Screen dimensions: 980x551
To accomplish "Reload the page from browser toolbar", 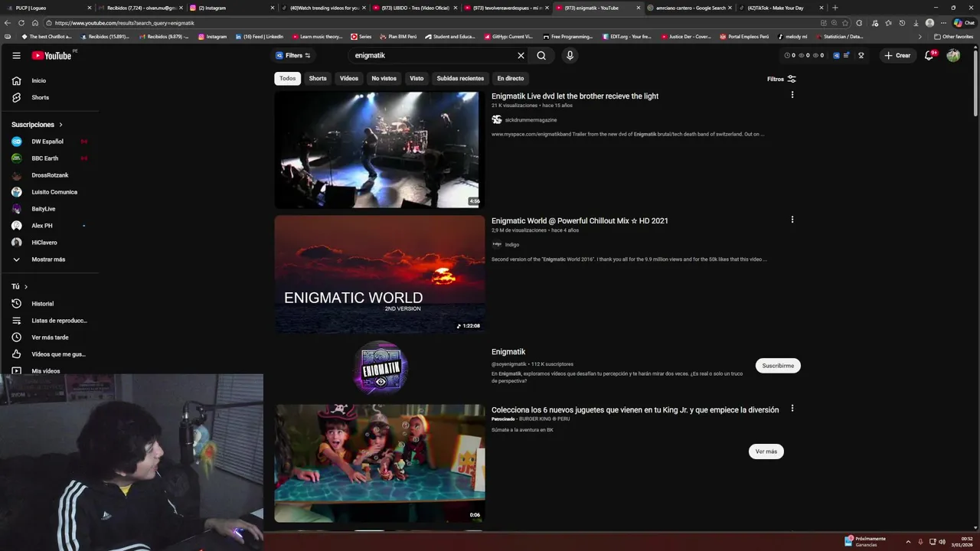I will click(x=21, y=23).
